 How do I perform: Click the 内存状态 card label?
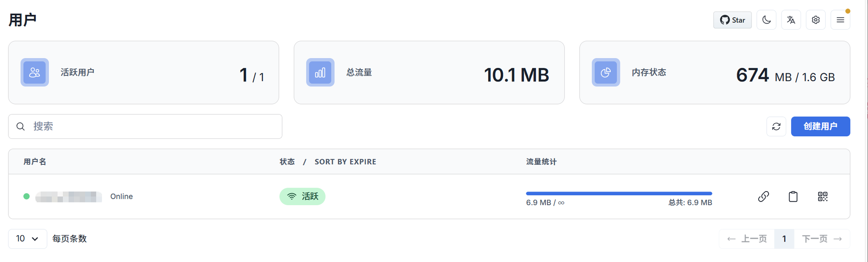[x=649, y=73]
